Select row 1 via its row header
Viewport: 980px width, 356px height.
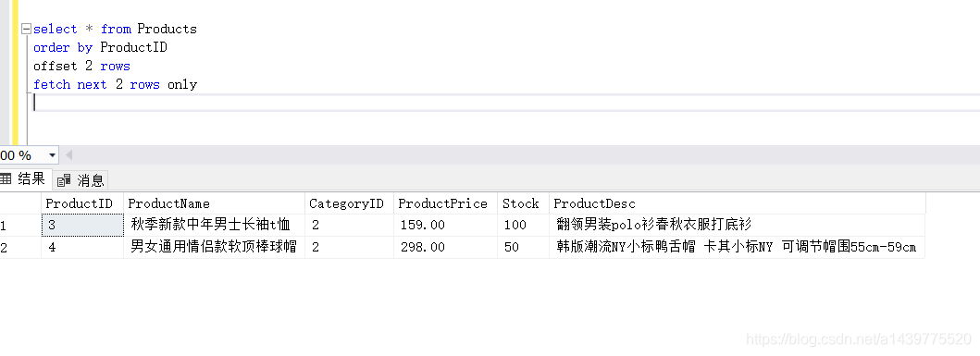20,225
